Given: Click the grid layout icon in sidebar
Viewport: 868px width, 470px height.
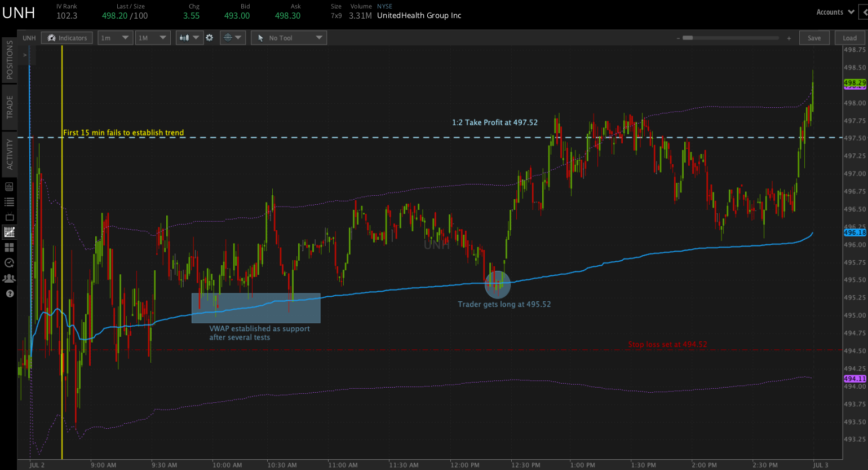Looking at the screenshot, I should pyautogui.click(x=9, y=247).
